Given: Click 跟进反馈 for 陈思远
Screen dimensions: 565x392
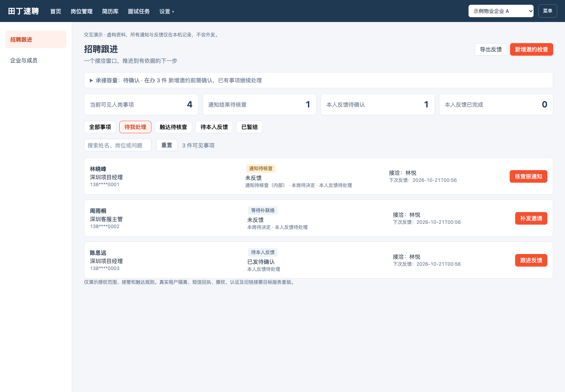Looking at the screenshot, I should coord(531,260).
